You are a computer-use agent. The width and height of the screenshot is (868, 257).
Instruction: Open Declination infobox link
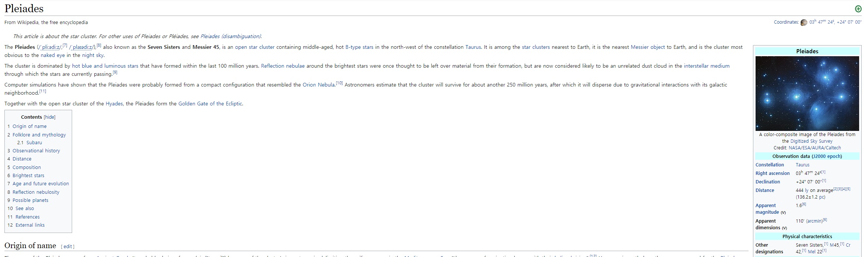click(768, 182)
